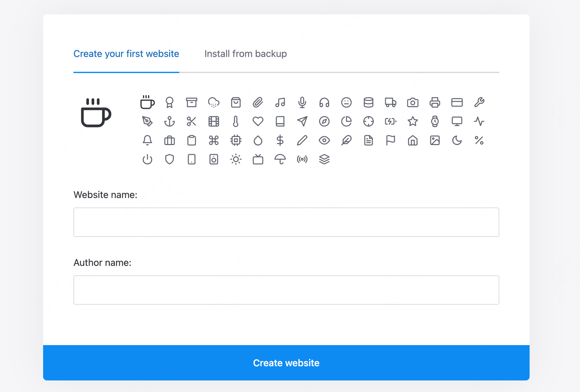580x392 pixels.
Task: Choose the camera icon
Action: pos(413,103)
